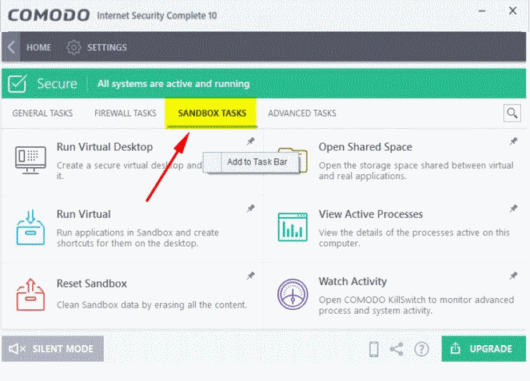This screenshot has width=530, height=381.
Task: Switch to the GENERAL TASKS tab
Action: [x=42, y=113]
